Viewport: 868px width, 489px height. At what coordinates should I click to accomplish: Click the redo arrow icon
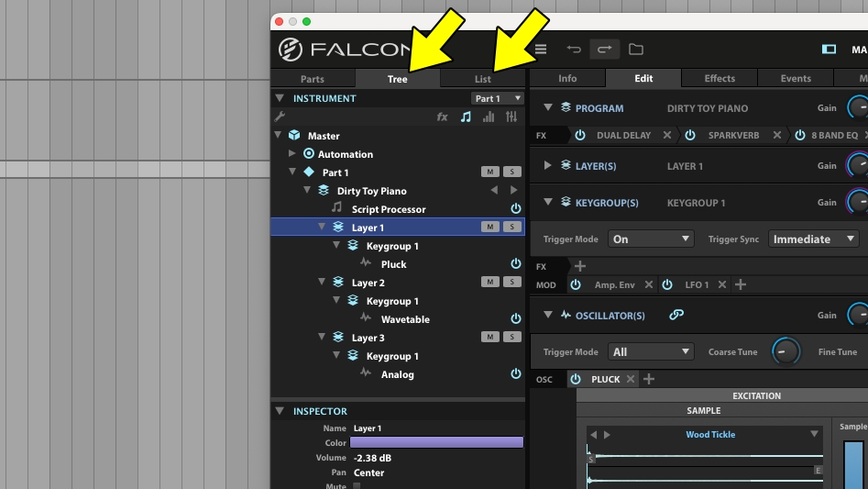pos(605,50)
